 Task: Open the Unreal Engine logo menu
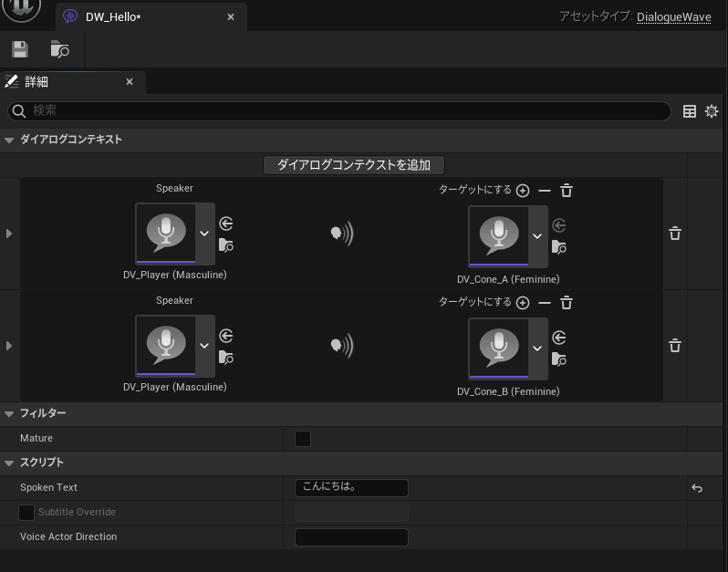21,7
